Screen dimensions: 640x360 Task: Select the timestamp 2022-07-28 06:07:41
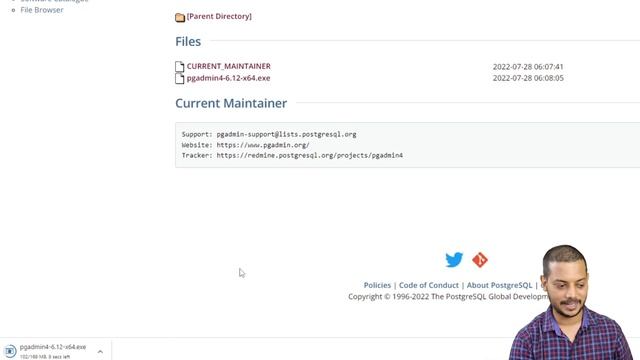pyautogui.click(x=528, y=67)
